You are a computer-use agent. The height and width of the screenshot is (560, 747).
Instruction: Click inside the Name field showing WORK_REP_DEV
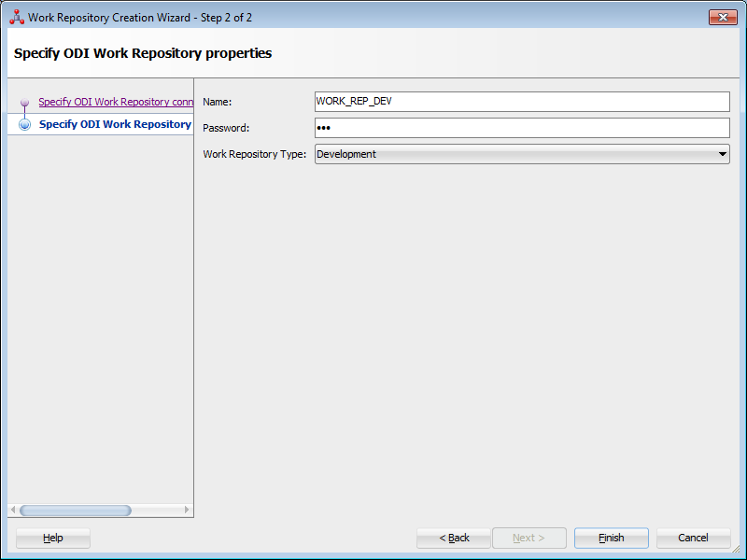tap(521, 102)
